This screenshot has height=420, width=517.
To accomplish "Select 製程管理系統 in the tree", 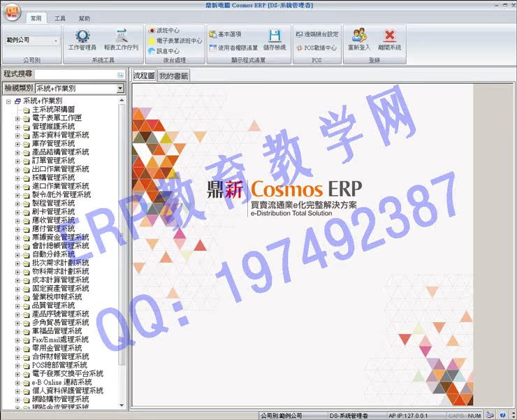I will click(x=53, y=203).
